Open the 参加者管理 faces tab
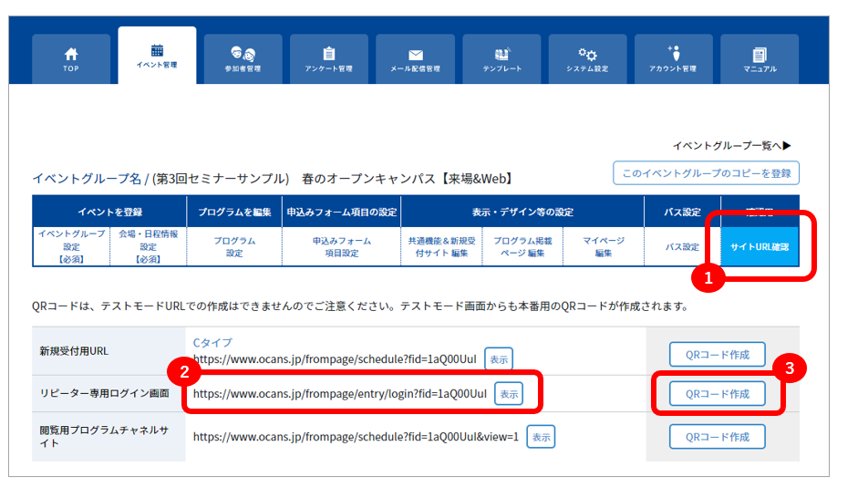 point(243,59)
